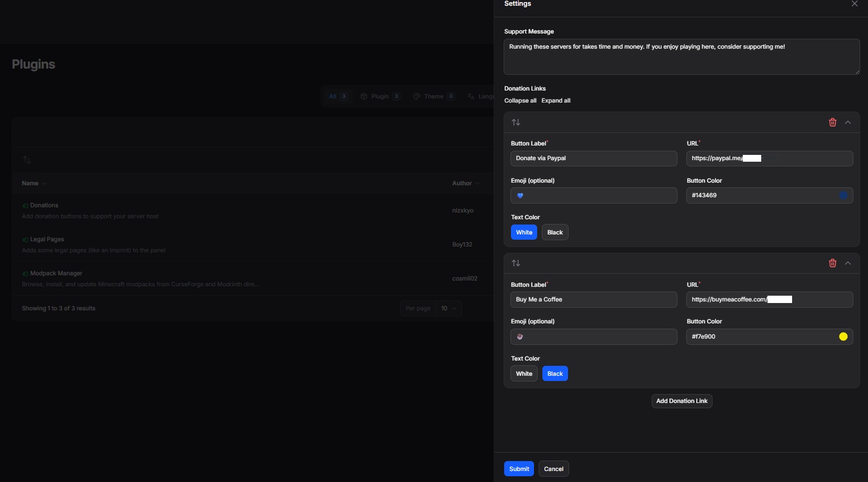Click the green icon next to Modpack Manager

pyautogui.click(x=25, y=274)
